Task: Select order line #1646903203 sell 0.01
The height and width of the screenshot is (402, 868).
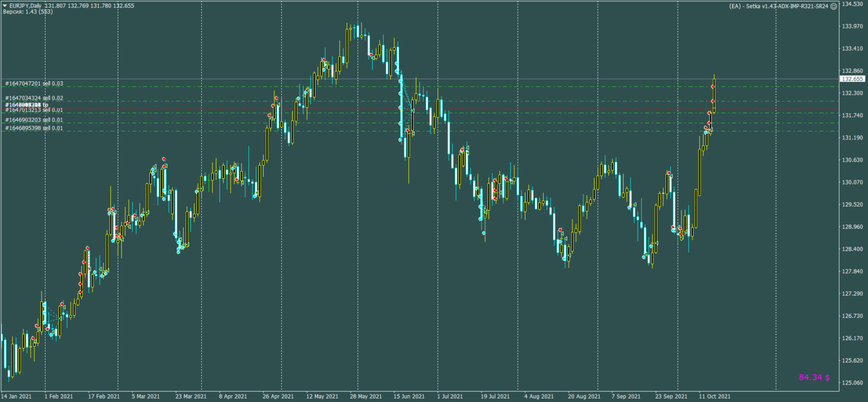Action: click(x=34, y=120)
